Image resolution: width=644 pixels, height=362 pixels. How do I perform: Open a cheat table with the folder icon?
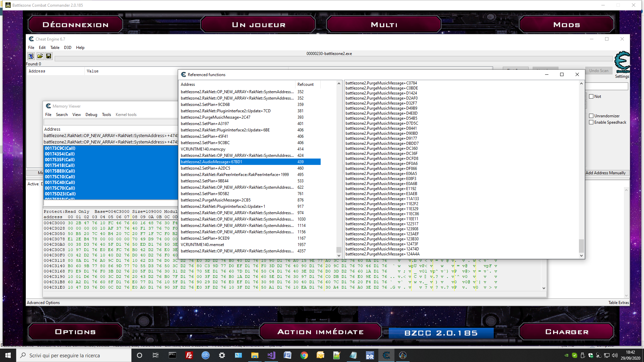[40, 56]
